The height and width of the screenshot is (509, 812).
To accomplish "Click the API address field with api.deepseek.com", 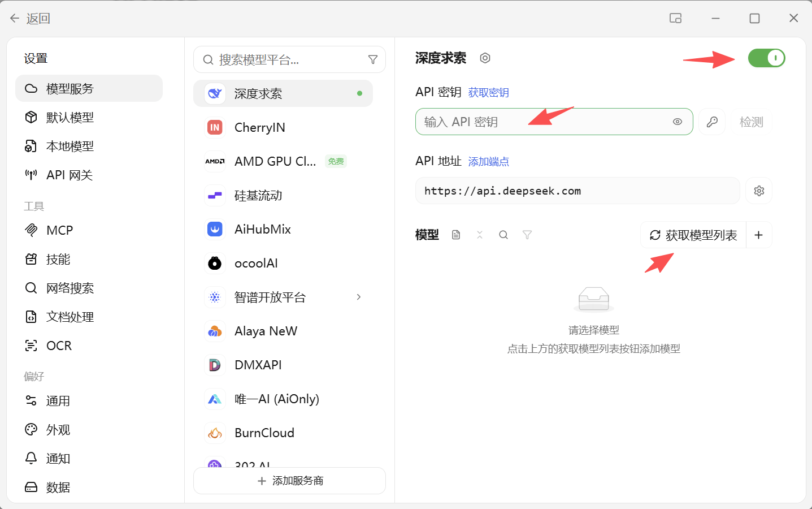I will (x=577, y=191).
